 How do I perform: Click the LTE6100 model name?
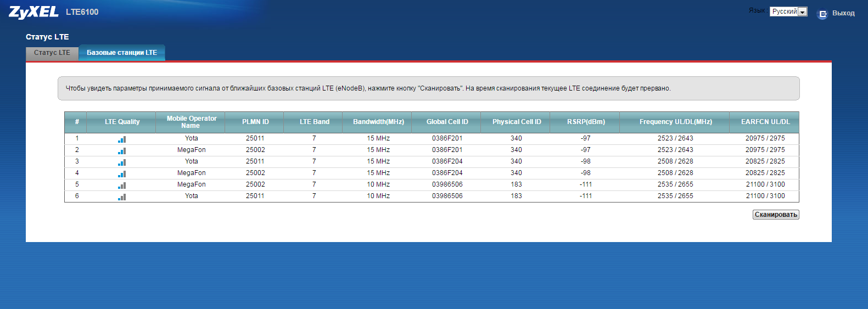click(x=82, y=12)
